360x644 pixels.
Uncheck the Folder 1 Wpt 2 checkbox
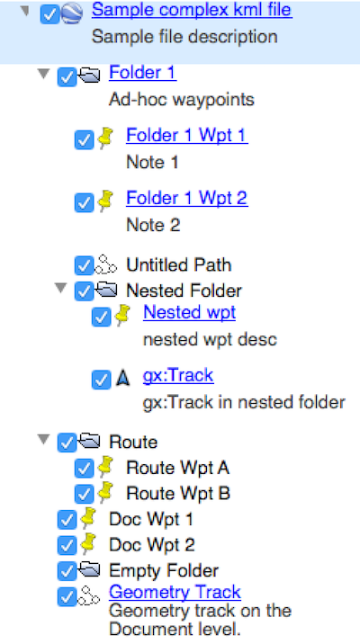point(85,203)
